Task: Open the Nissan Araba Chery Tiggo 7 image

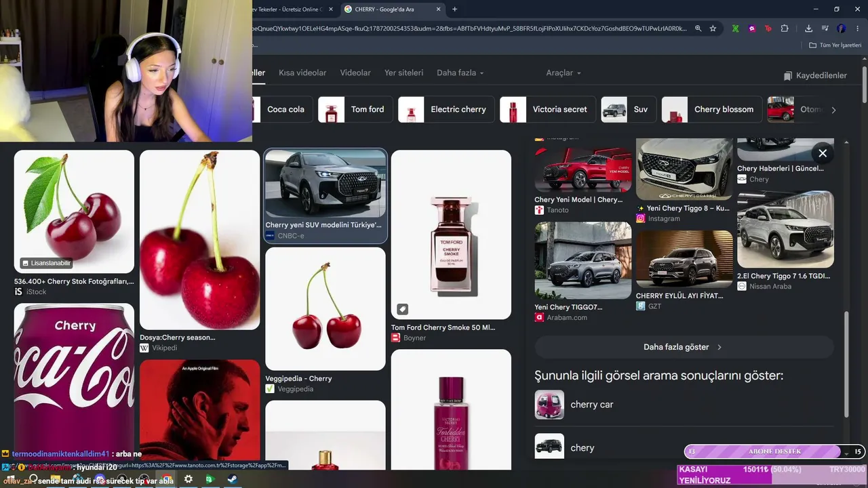Action: (785, 229)
